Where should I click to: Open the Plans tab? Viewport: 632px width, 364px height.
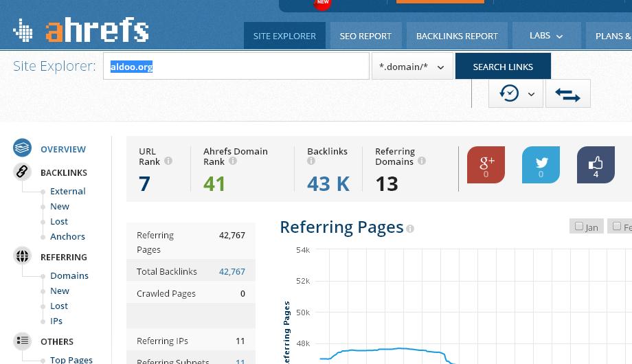coord(609,36)
